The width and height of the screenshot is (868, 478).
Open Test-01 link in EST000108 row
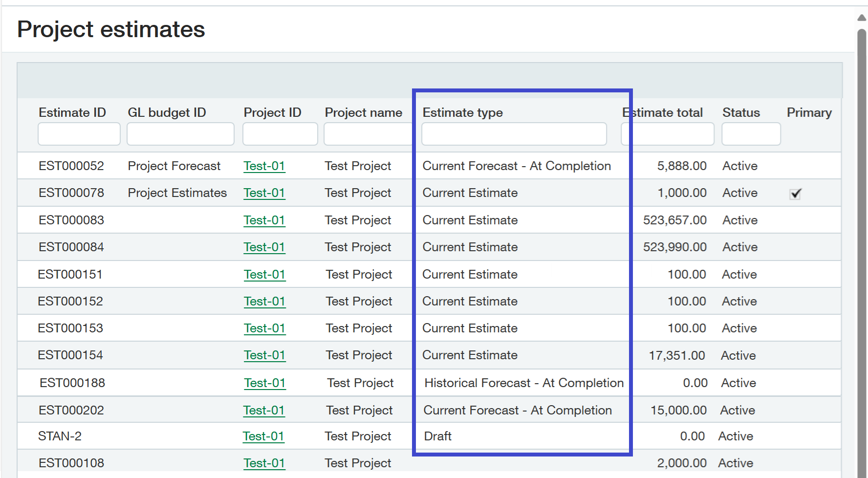264,463
